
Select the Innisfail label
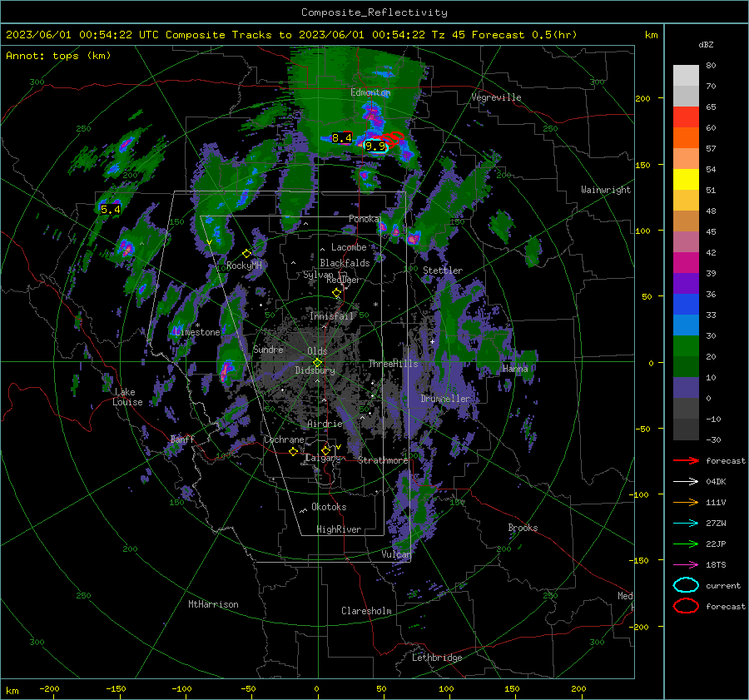331,315
